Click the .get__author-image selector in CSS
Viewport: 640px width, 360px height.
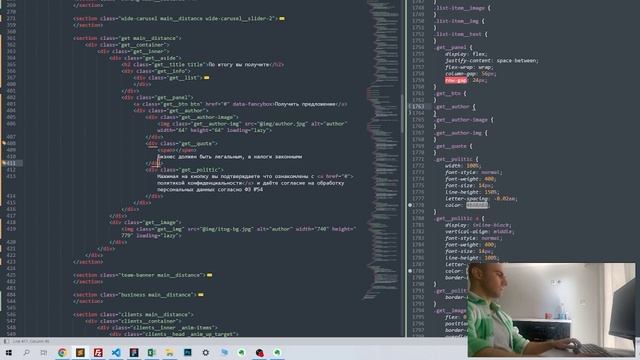[461, 120]
